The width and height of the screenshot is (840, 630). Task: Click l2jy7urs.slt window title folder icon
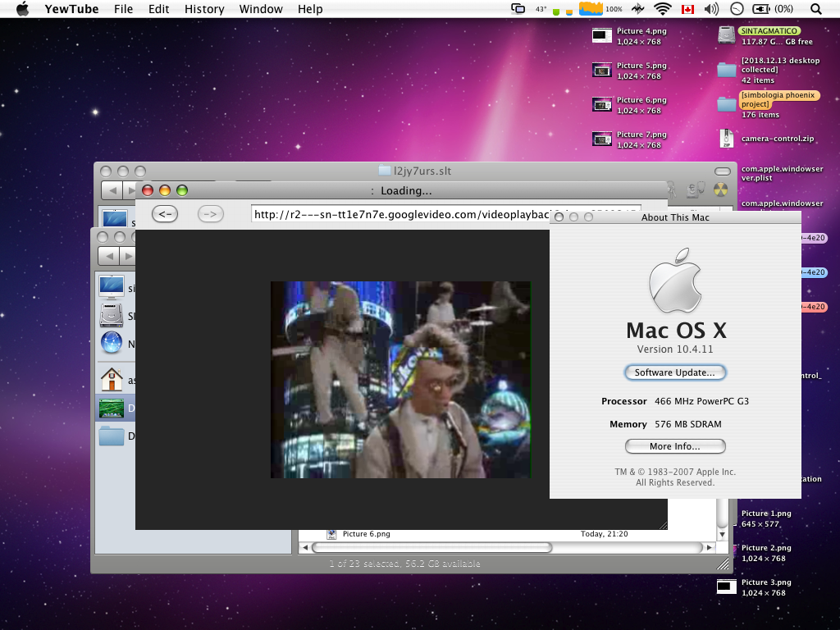[x=384, y=171]
